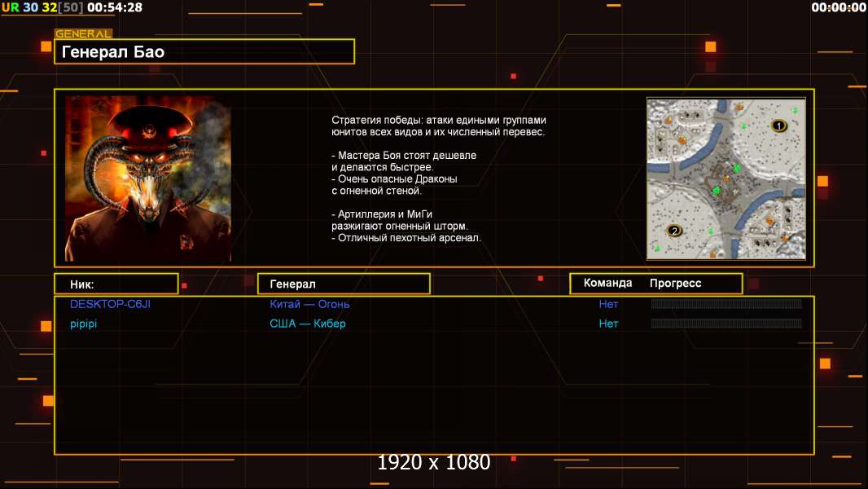Click the 'Прогресс' column header
The width and height of the screenshot is (868, 489).
pyautogui.click(x=675, y=283)
